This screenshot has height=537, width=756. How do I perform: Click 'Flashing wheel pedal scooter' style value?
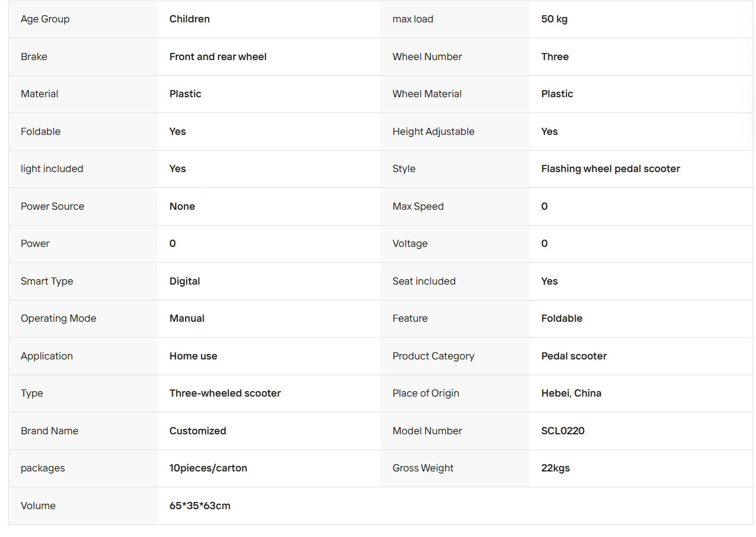[610, 169]
